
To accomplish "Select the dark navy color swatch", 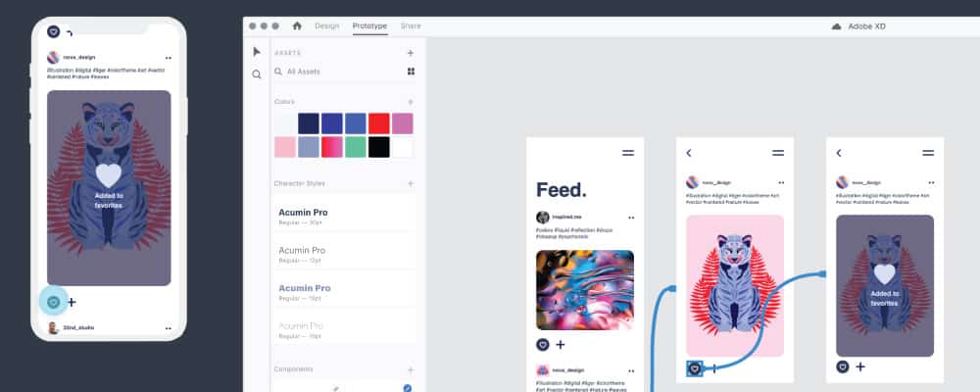I will point(309,123).
